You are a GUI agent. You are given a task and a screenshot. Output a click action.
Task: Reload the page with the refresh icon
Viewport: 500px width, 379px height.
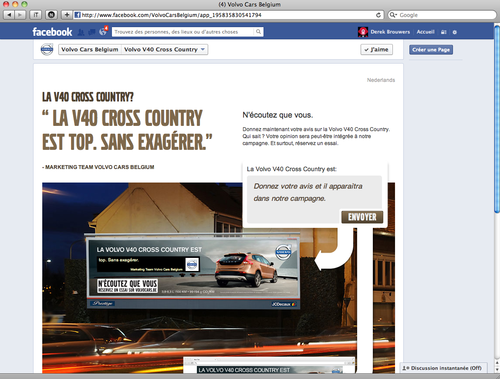pyautogui.click(x=378, y=15)
